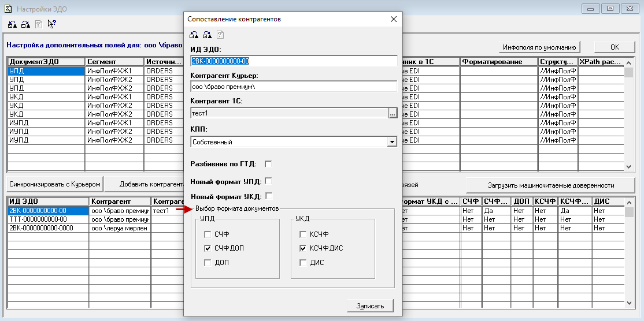Select the 2ВК-0000000000-0000 row
644x321 pixels.
(49, 228)
